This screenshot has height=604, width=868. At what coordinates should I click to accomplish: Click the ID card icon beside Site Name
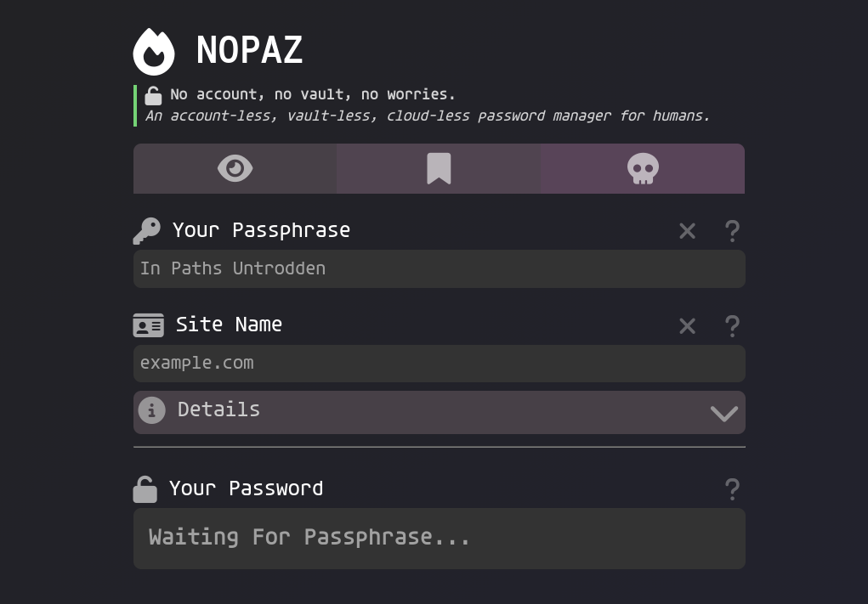148,325
